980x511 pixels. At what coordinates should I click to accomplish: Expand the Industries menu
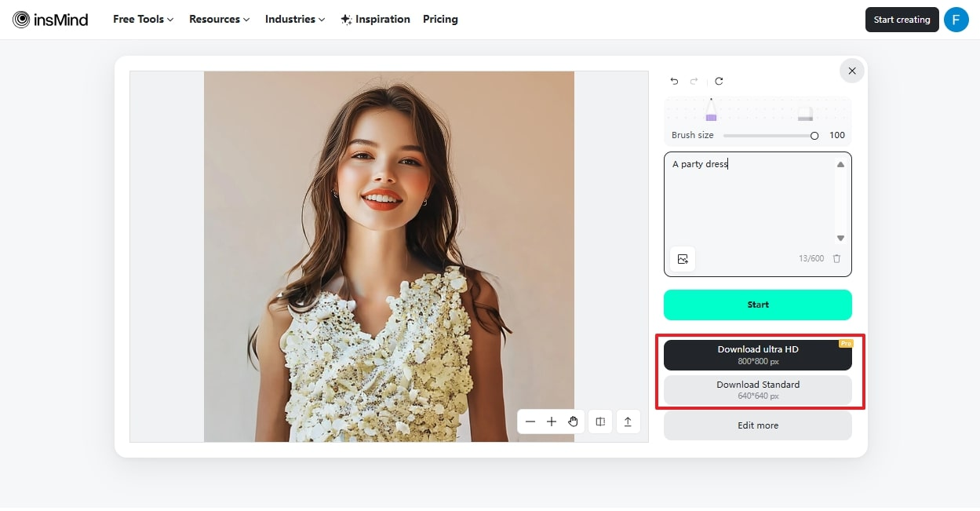(295, 20)
